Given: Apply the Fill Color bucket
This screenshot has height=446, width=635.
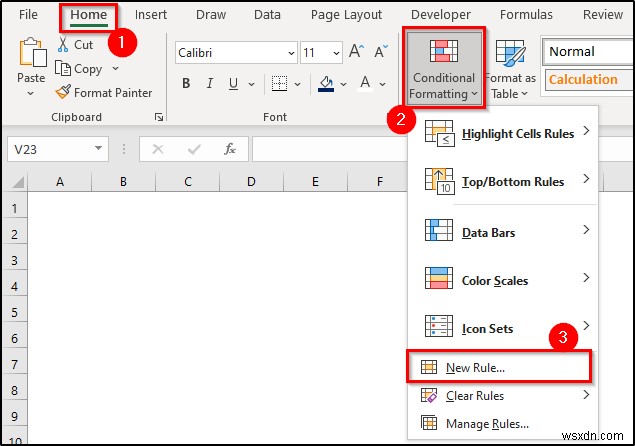Looking at the screenshot, I should pos(326,84).
